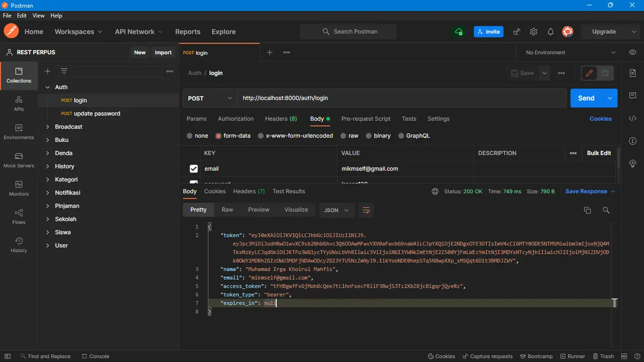Viewport: 644px width, 362px height.
Task: Open the comments icon in right sidebar
Action: [x=633, y=96]
